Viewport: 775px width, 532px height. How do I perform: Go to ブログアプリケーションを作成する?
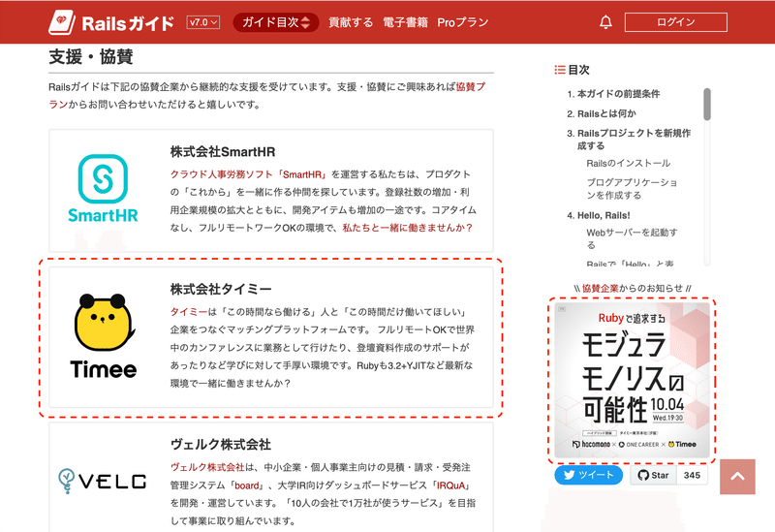(632, 189)
